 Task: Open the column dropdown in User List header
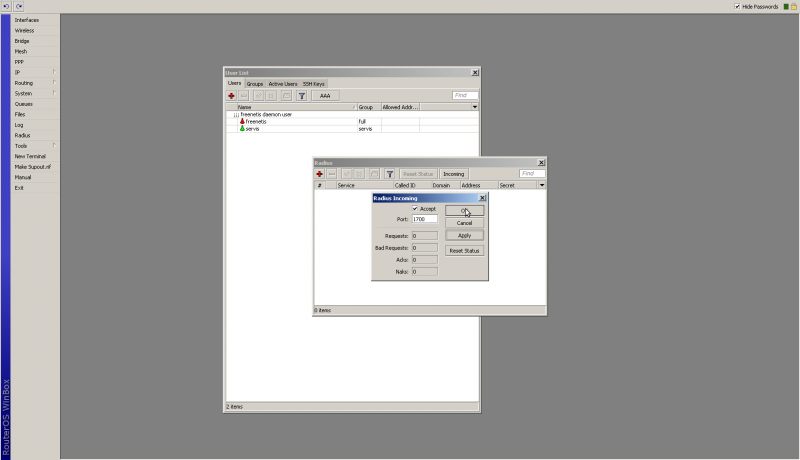475,106
